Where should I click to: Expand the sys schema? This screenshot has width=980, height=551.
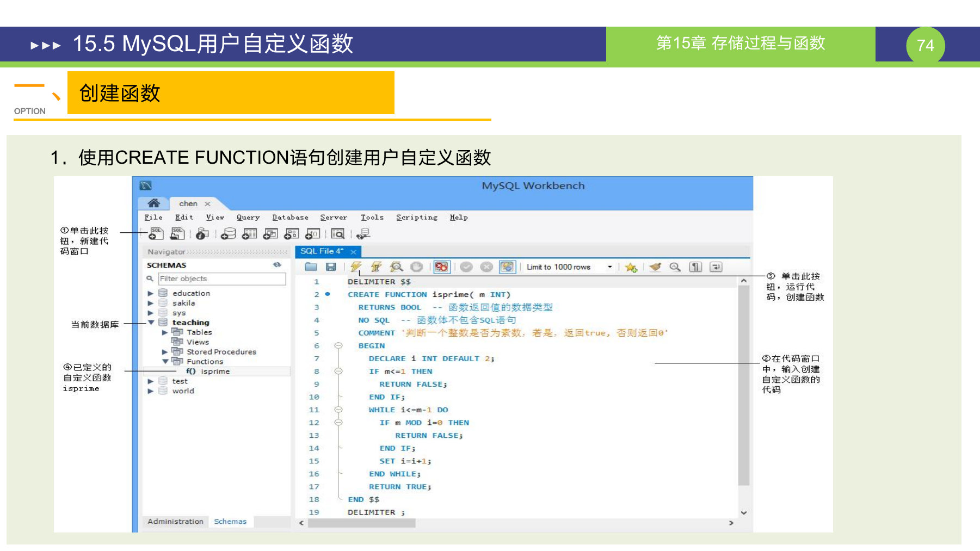coord(151,313)
